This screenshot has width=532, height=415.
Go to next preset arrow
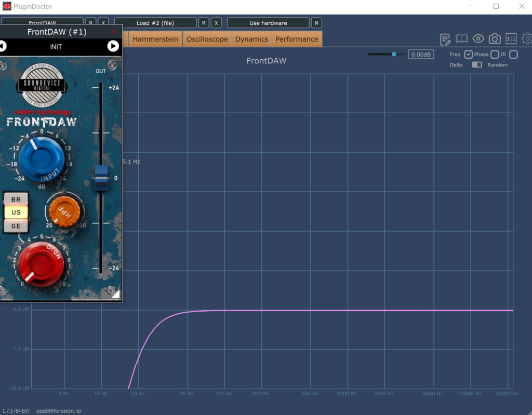(113, 46)
